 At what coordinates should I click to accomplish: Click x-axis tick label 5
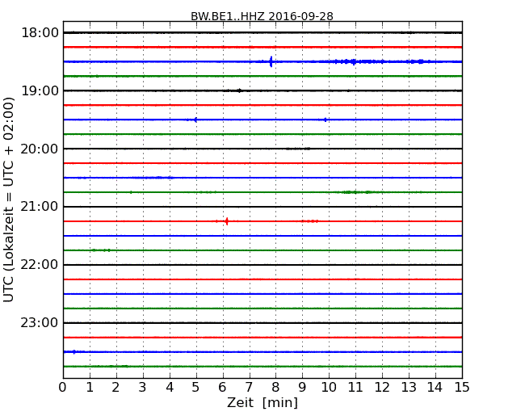click(x=196, y=388)
